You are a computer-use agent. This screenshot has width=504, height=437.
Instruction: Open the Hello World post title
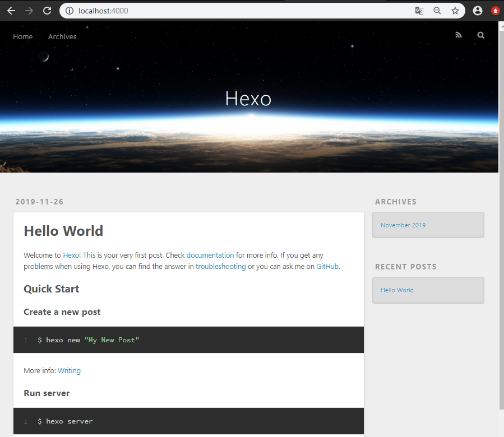[x=63, y=231]
